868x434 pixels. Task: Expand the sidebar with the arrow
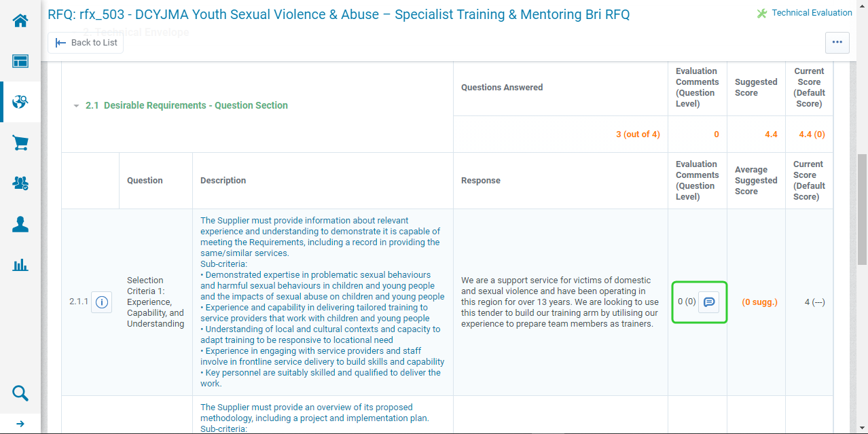[20, 424]
